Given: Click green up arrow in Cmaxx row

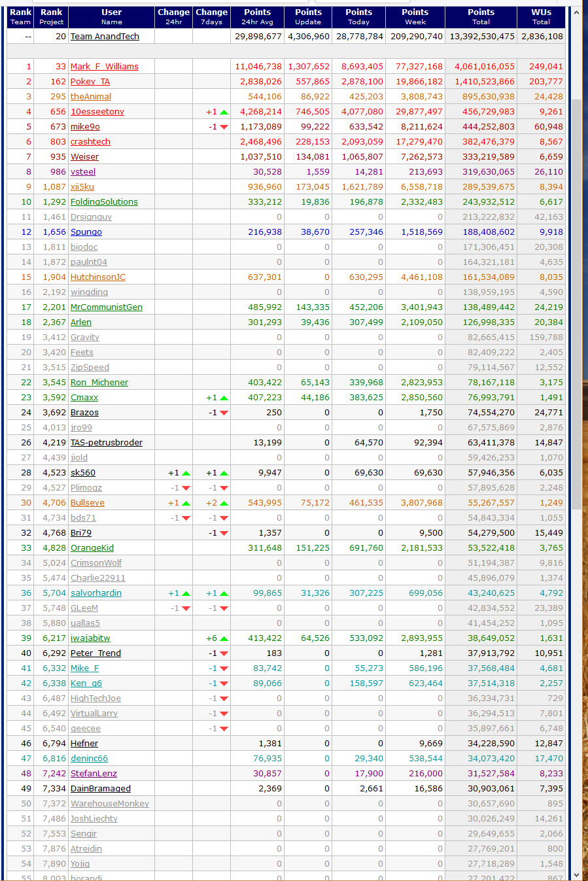Looking at the screenshot, I should pyautogui.click(x=224, y=398).
